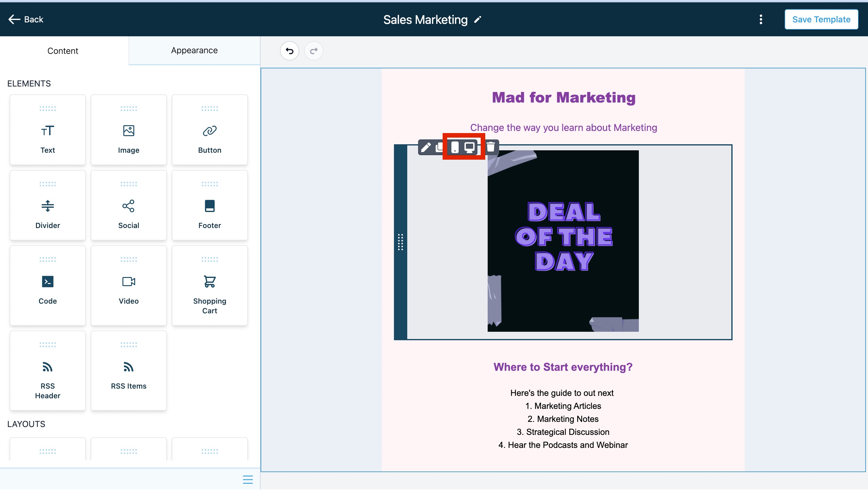Click the Deal of the Day image
868x499 pixels.
tap(563, 241)
